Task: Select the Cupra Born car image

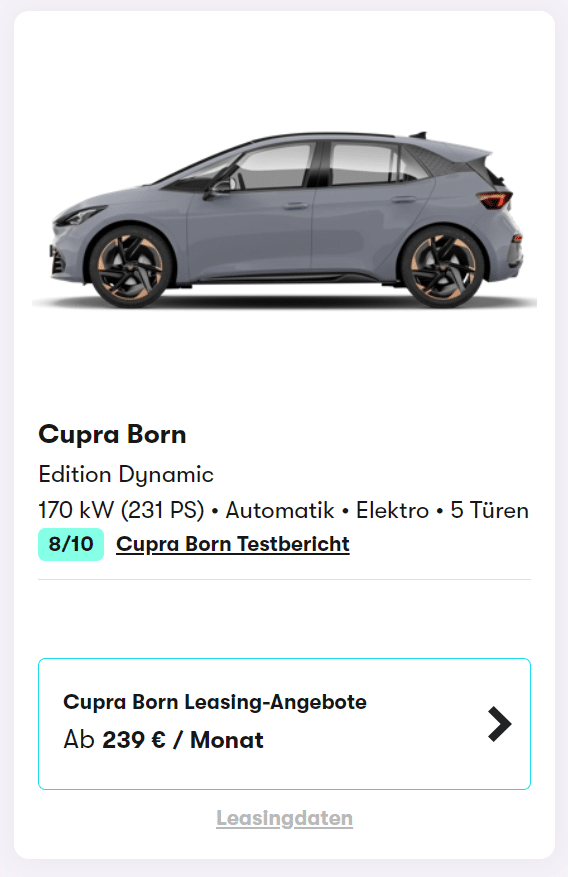Action: (x=285, y=220)
